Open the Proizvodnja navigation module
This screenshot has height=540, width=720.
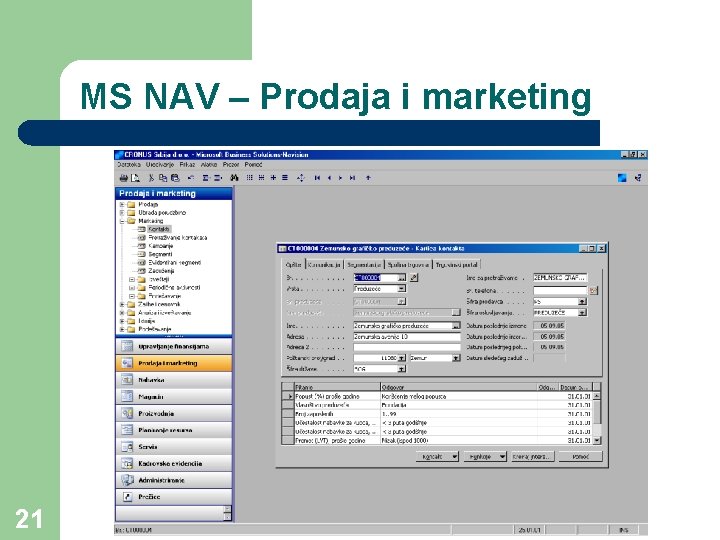(174, 413)
